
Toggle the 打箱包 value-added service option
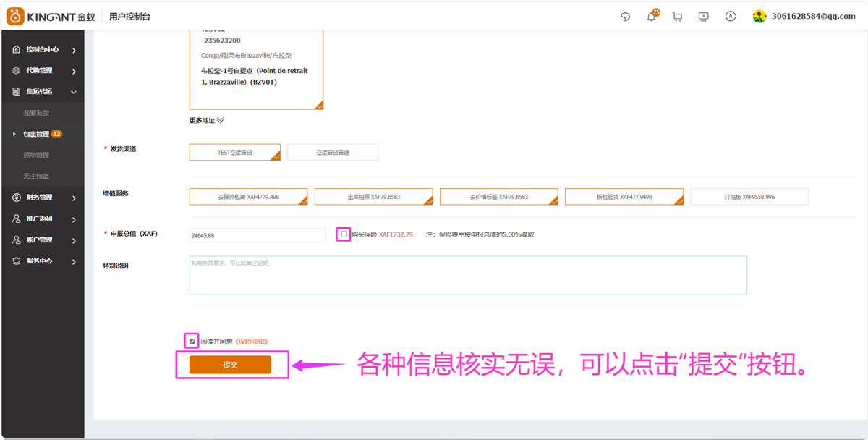click(x=749, y=196)
